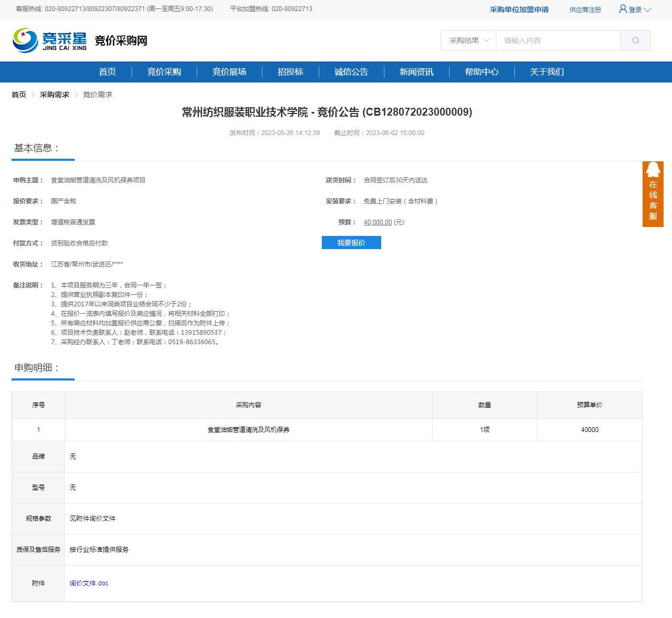The width and height of the screenshot is (672, 618).
Task: Open the 供应商注册 link
Action: click(x=585, y=10)
